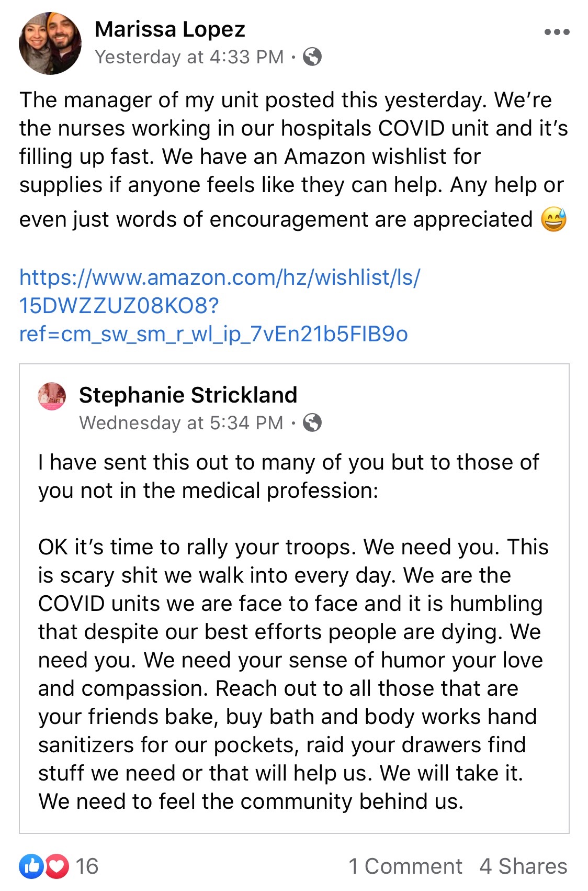Click the Yesterday at 4:33 PM timestamp
The height and width of the screenshot is (891, 588).
(189, 57)
